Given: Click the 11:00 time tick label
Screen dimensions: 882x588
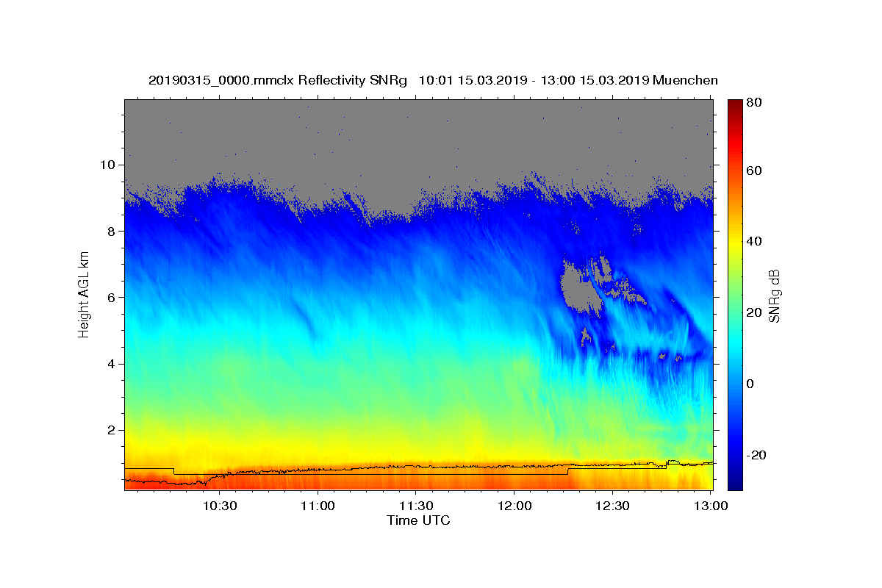Looking at the screenshot, I should [x=318, y=506].
